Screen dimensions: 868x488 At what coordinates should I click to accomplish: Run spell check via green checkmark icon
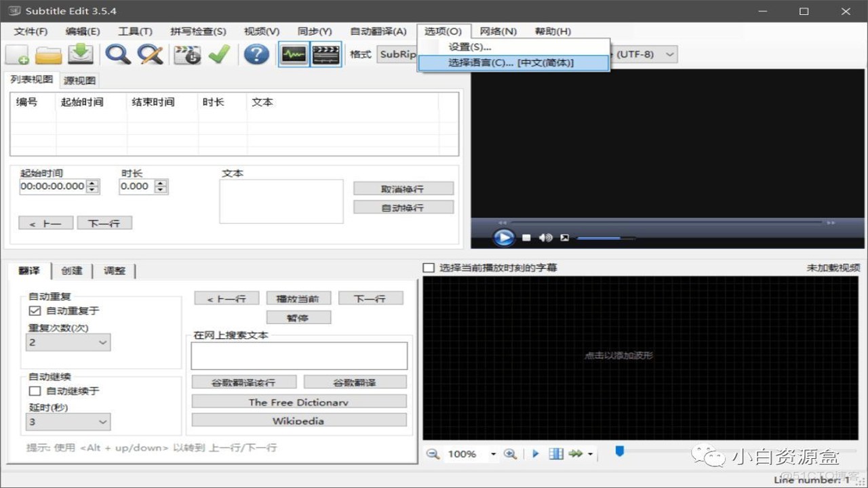(219, 54)
